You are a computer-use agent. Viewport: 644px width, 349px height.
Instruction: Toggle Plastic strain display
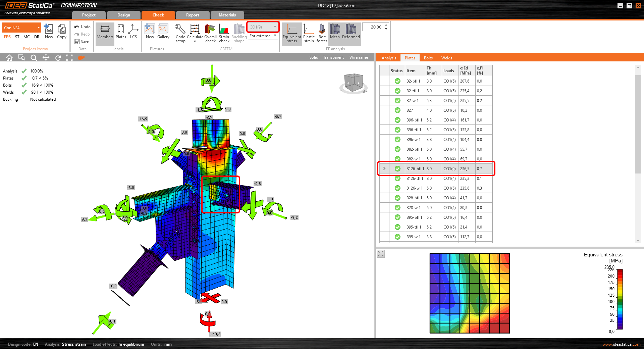[x=309, y=33]
